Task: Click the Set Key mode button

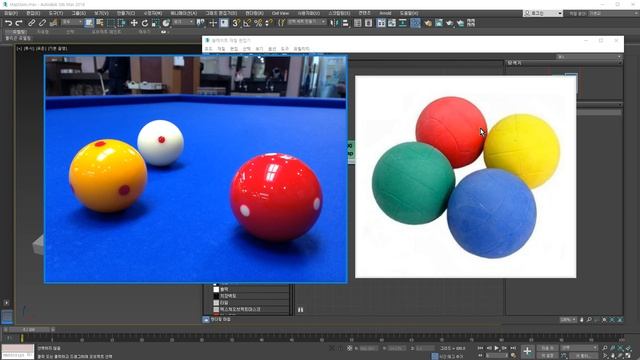Action: 547,356
